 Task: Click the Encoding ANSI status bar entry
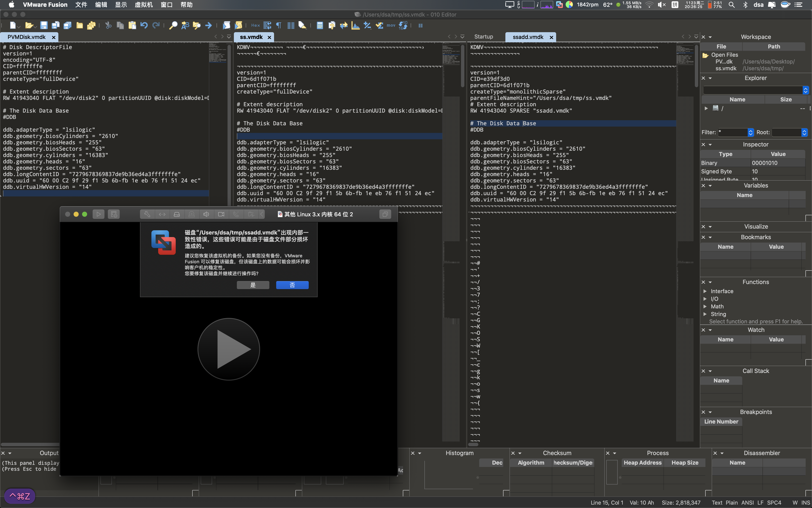[747, 503]
